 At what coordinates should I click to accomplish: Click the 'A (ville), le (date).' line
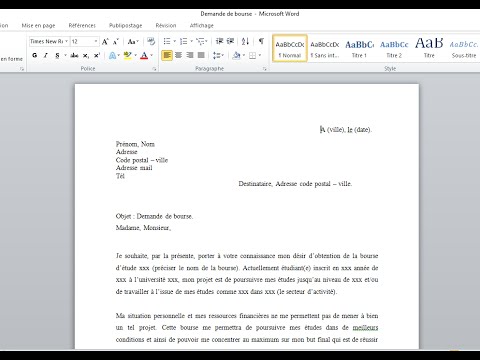click(x=346, y=130)
